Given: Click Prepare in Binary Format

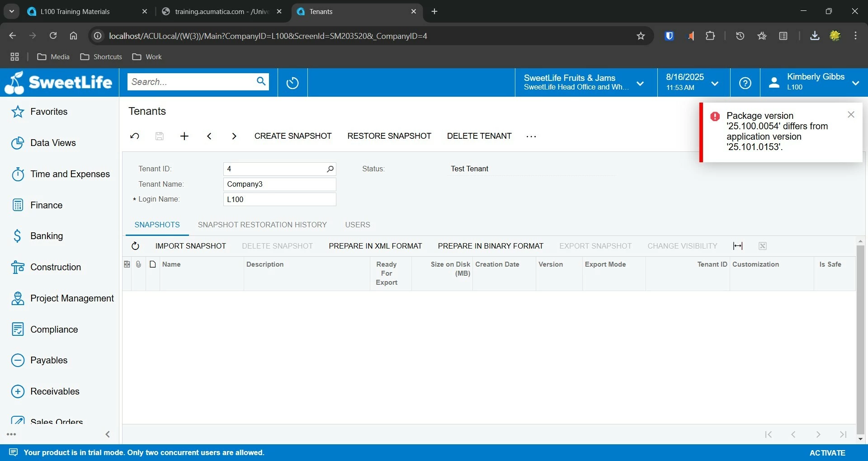Looking at the screenshot, I should pyautogui.click(x=491, y=246).
